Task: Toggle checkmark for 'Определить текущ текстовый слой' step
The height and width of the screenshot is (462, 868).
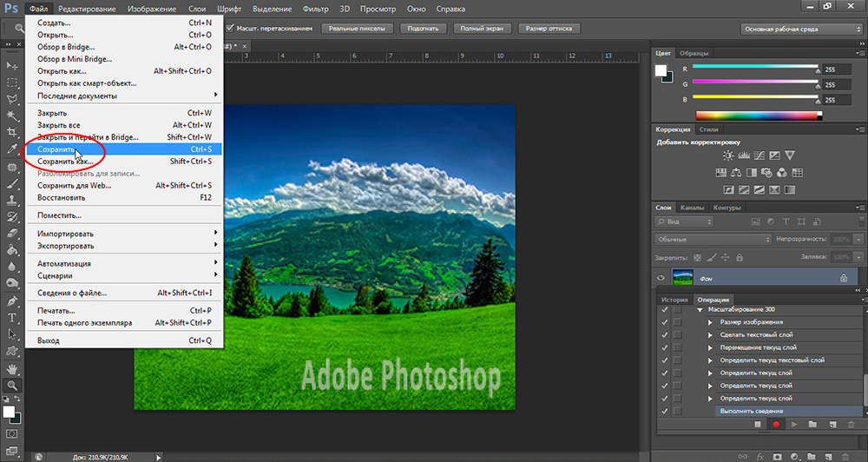Action: 665,360
